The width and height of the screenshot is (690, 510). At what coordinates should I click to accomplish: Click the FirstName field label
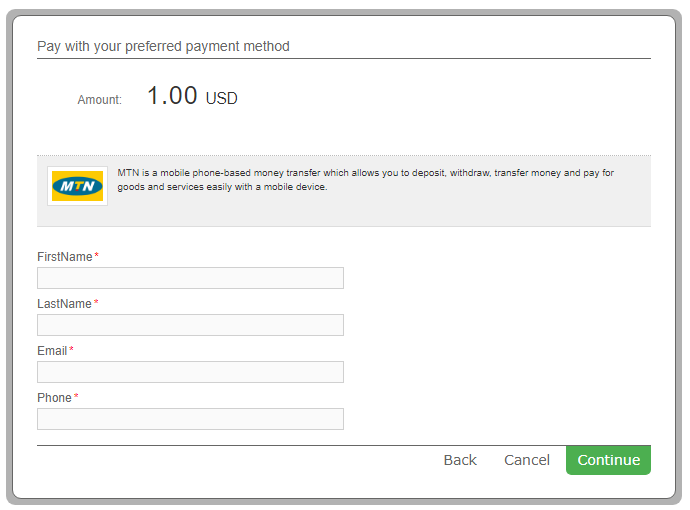pyautogui.click(x=65, y=257)
